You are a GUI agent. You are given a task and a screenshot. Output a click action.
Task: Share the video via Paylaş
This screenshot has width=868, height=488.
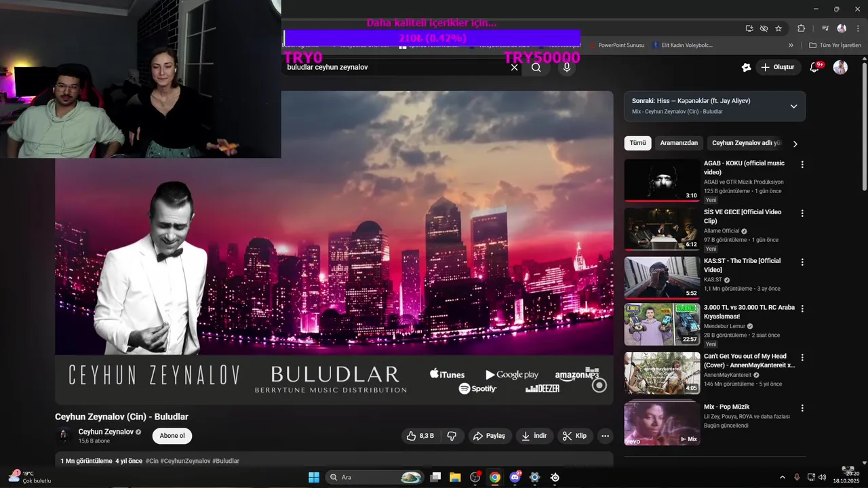point(489,436)
